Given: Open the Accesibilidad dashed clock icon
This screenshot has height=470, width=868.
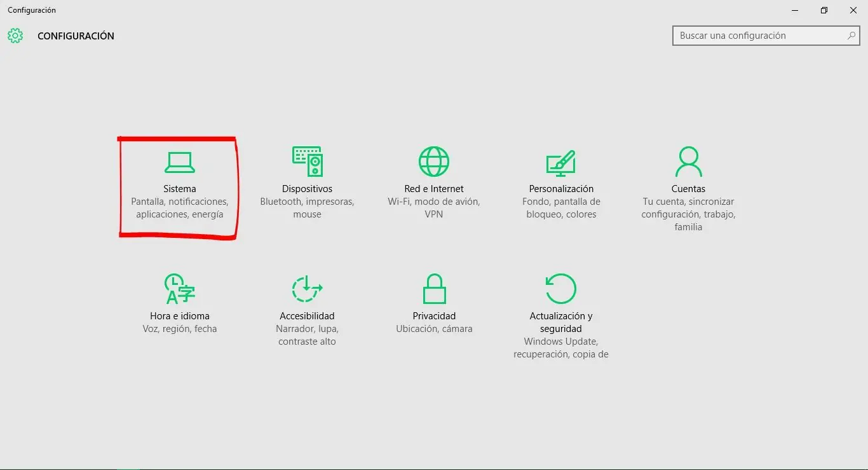Looking at the screenshot, I should click(307, 289).
